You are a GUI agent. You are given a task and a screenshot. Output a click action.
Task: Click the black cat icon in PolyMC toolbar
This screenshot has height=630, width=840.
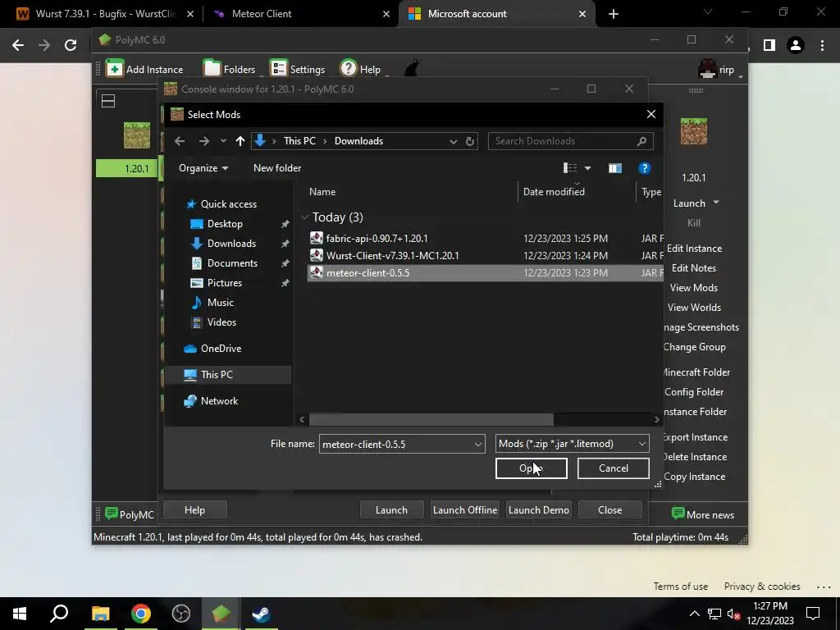coord(412,69)
